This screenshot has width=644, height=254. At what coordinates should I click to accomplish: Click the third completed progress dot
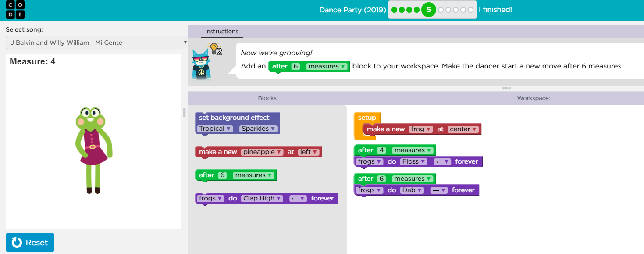tap(409, 10)
